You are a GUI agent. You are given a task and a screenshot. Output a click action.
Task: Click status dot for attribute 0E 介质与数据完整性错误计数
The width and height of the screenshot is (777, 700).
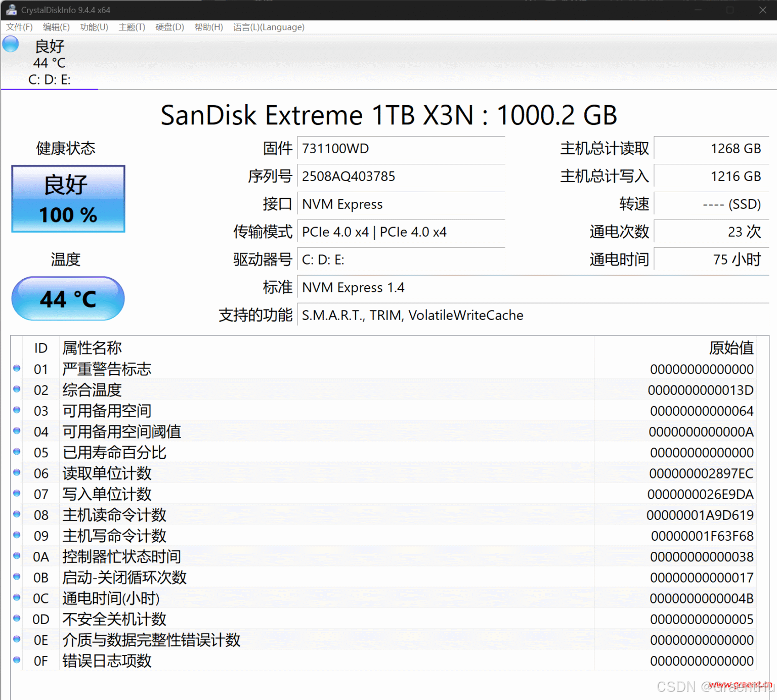tap(17, 639)
